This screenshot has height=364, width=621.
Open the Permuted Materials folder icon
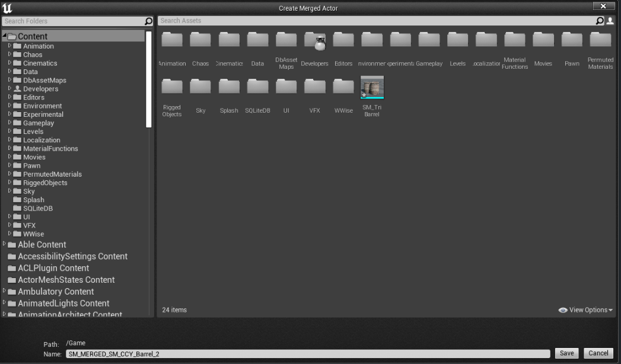[600, 40]
